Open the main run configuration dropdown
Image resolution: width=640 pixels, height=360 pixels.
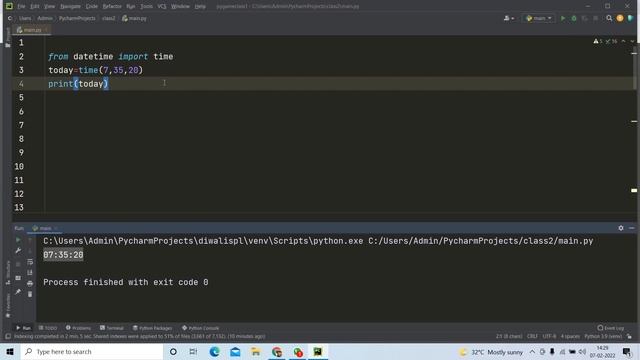pos(539,18)
